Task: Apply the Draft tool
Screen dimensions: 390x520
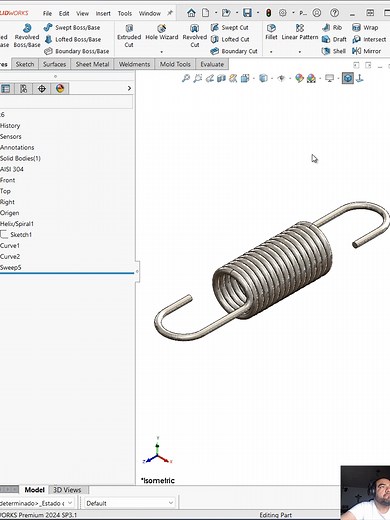Action: coord(334,39)
